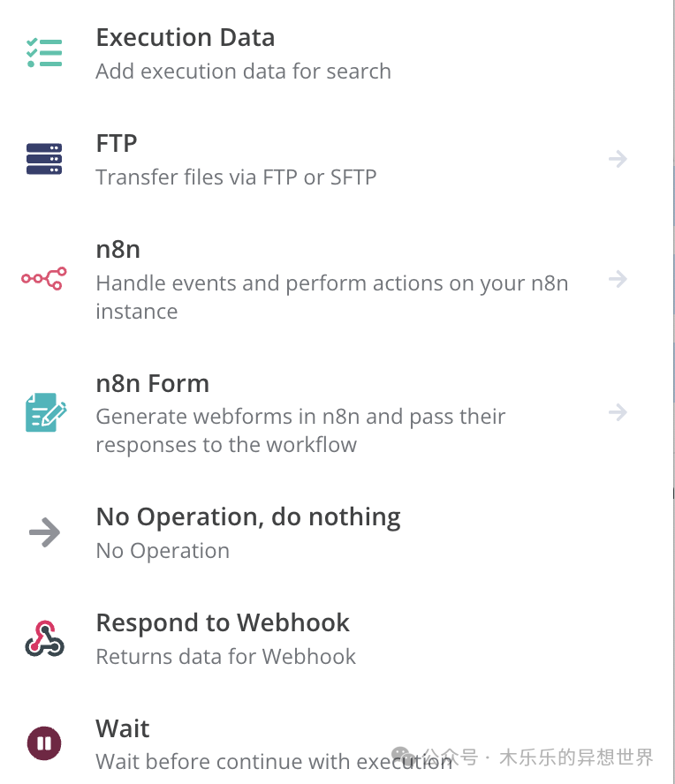The height and width of the screenshot is (784, 675).
Task: Select the Execution Data node title
Action: (186, 37)
